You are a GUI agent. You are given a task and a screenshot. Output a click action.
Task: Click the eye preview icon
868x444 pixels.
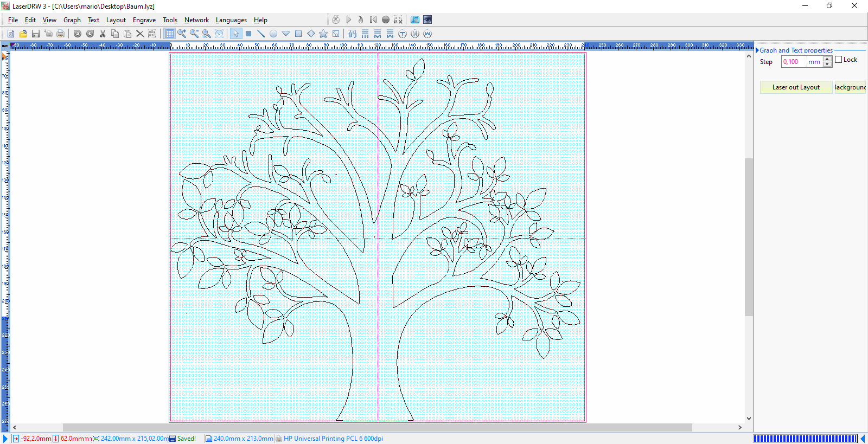point(427,20)
